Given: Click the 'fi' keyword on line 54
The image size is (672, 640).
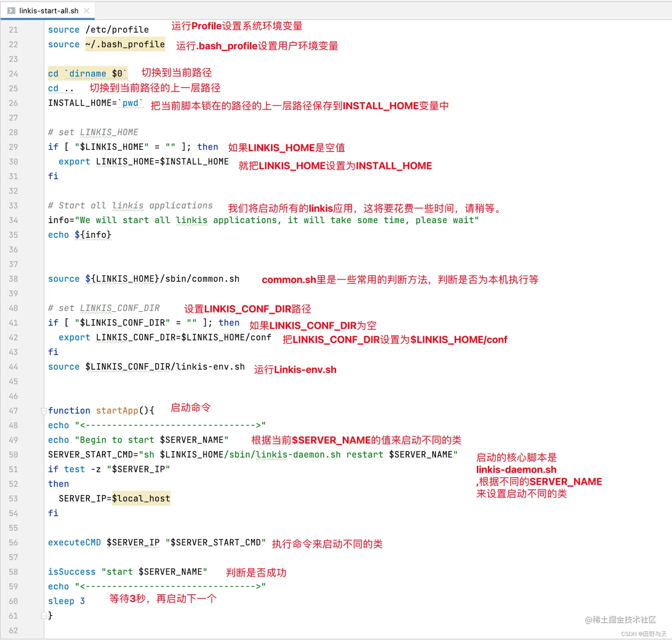Looking at the screenshot, I should tap(53, 514).
